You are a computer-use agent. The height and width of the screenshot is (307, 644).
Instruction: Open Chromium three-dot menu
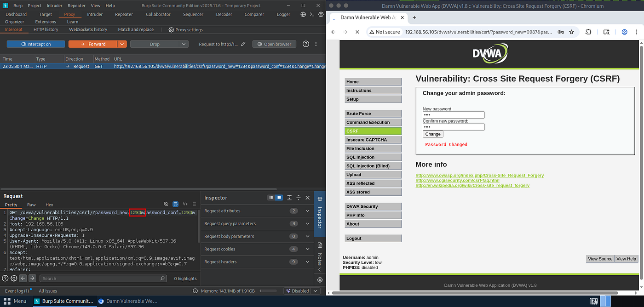637,32
